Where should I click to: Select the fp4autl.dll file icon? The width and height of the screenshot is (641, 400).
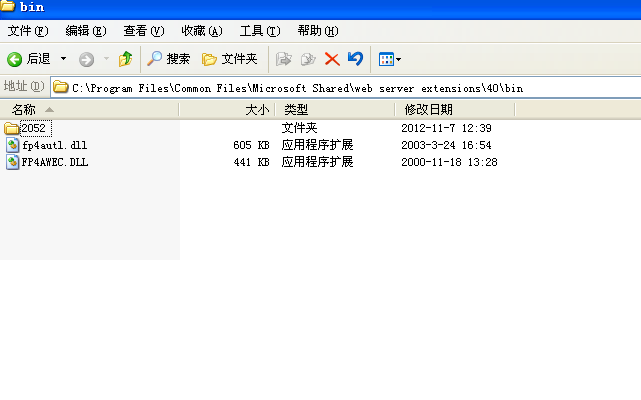tap(12, 145)
